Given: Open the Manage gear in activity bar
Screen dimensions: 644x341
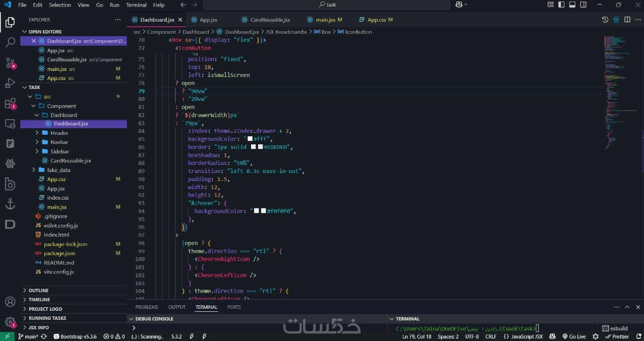Looking at the screenshot, I should click(10, 322).
